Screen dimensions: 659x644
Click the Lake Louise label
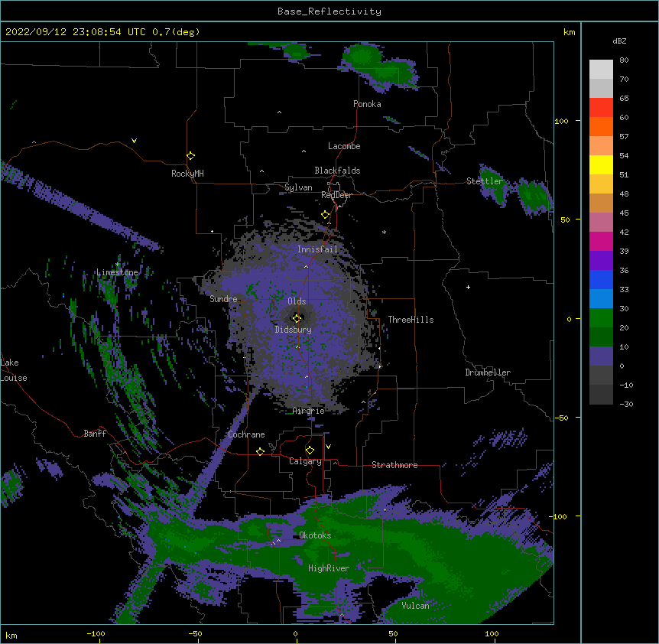14,370
